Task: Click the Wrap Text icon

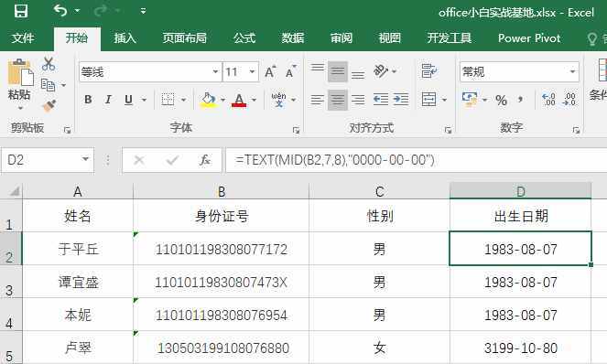Action: coord(428,71)
